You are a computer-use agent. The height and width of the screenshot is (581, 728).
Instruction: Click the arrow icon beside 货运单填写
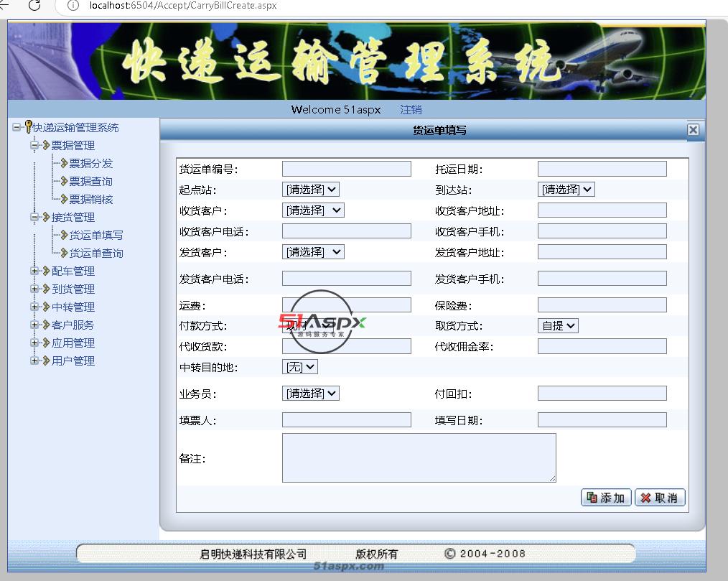coord(64,235)
